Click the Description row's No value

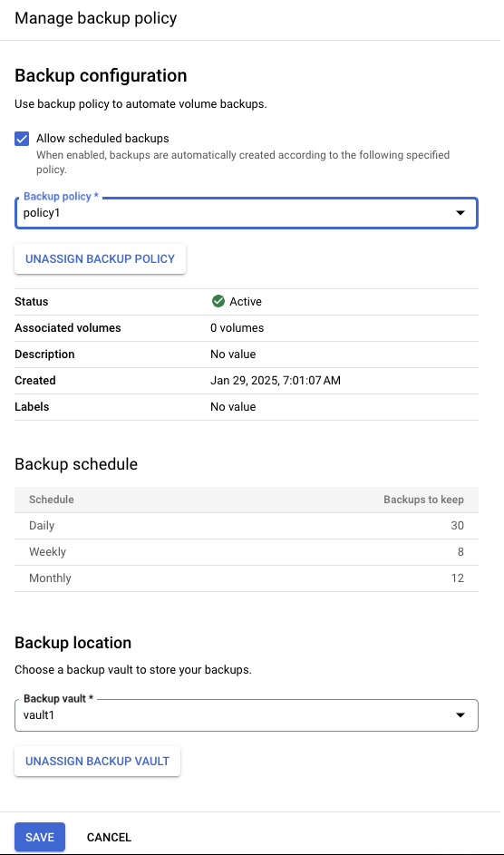coord(233,354)
